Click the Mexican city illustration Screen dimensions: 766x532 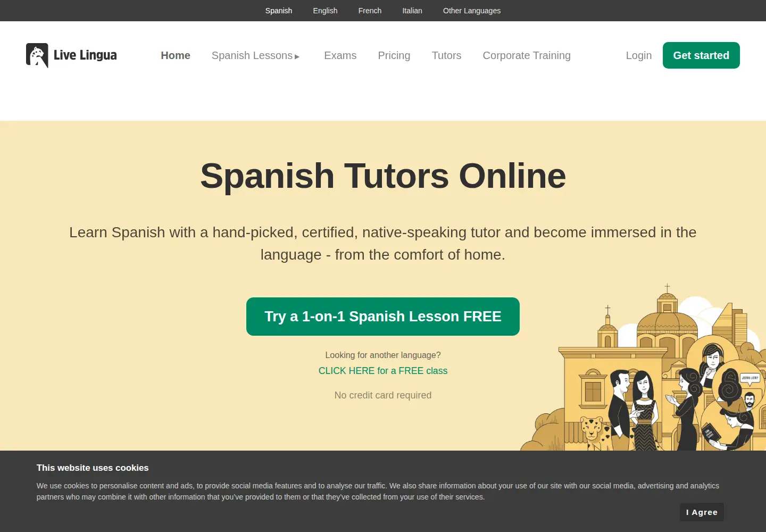tap(644, 367)
